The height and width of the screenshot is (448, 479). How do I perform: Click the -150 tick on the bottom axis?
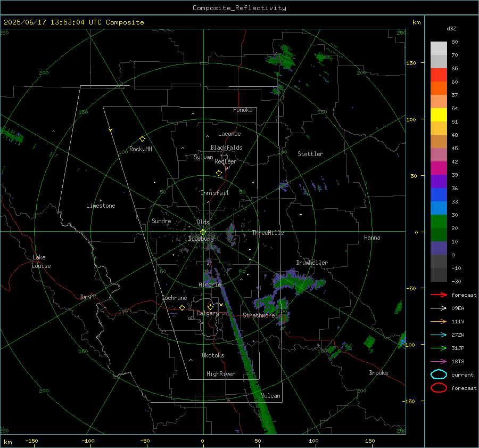pyautogui.click(x=31, y=441)
